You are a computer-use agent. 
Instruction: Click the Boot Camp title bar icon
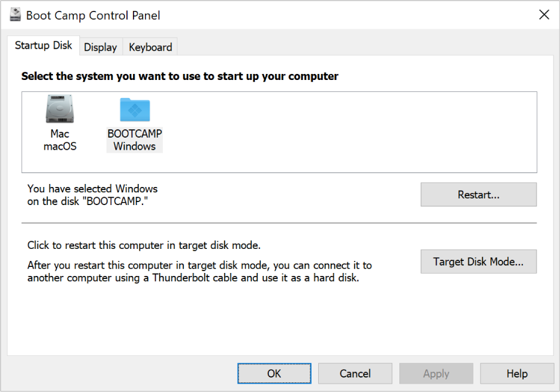[16, 15]
